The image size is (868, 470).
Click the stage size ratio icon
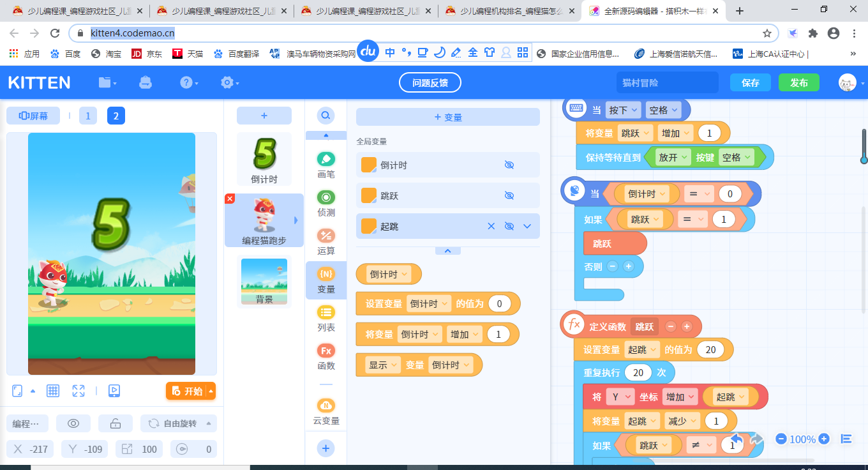click(18, 391)
